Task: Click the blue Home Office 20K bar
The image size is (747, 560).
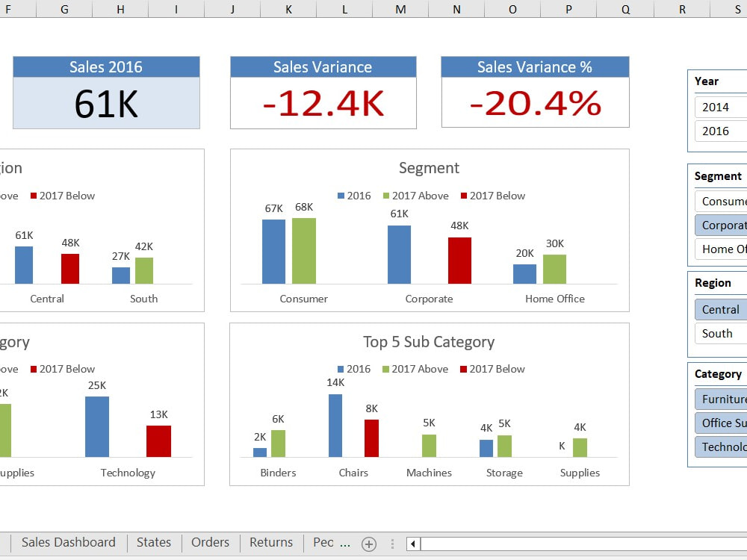Action: click(524, 274)
